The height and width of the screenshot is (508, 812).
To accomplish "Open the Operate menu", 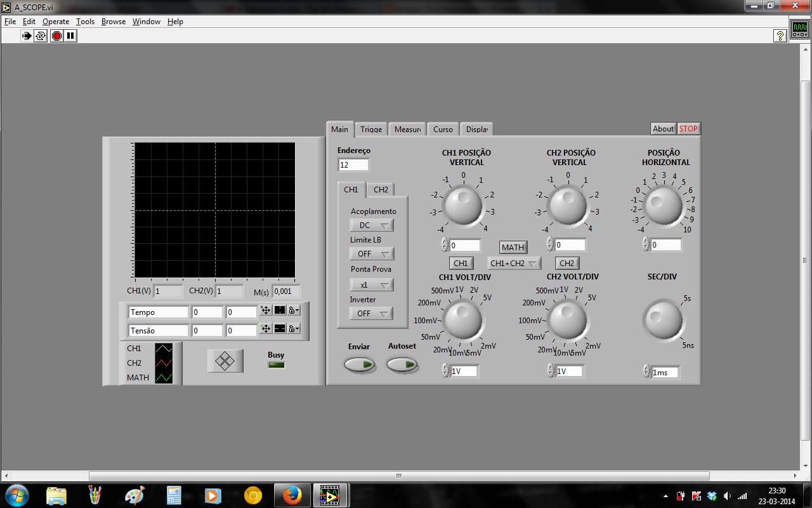I will click(56, 22).
